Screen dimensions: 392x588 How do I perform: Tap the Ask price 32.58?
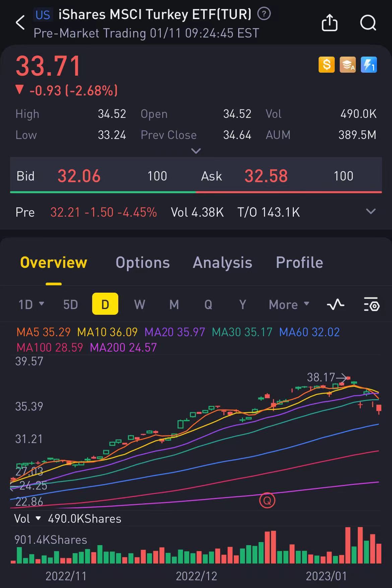[x=266, y=176]
